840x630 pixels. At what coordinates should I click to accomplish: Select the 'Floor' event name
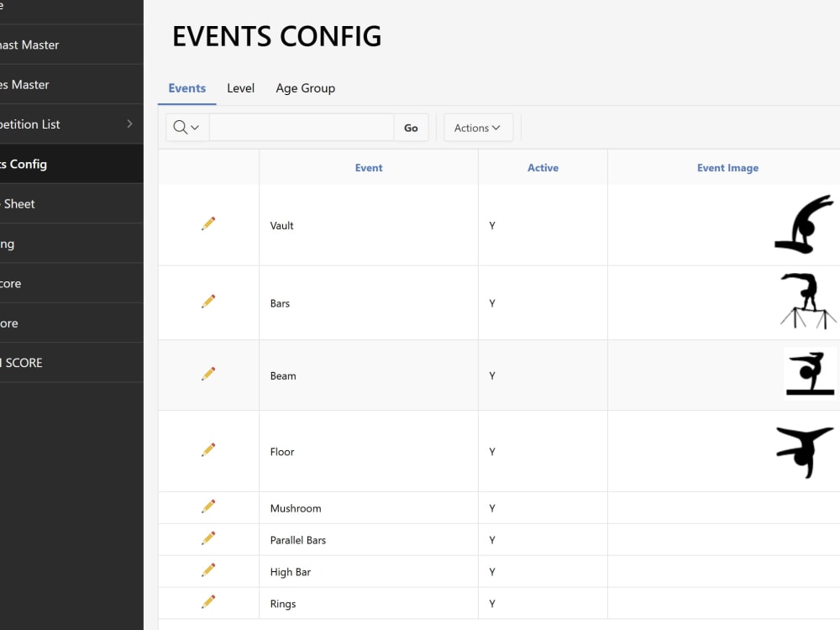tap(281, 452)
